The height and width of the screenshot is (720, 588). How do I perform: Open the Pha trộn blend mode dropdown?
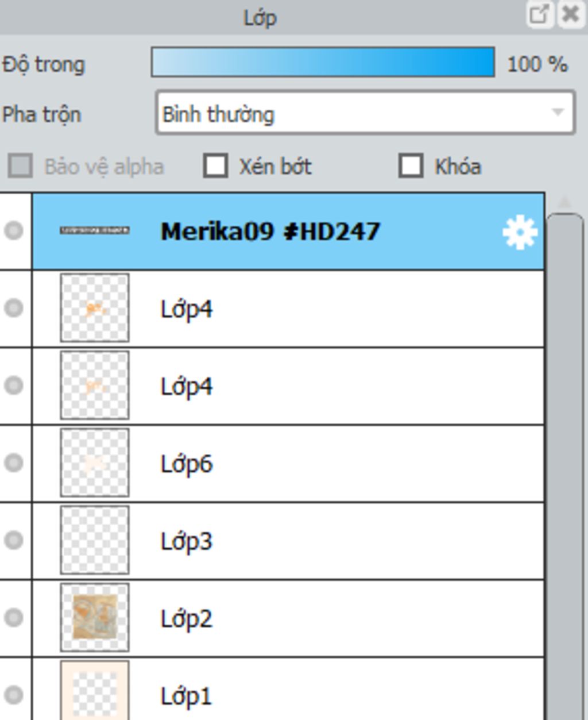click(x=365, y=113)
